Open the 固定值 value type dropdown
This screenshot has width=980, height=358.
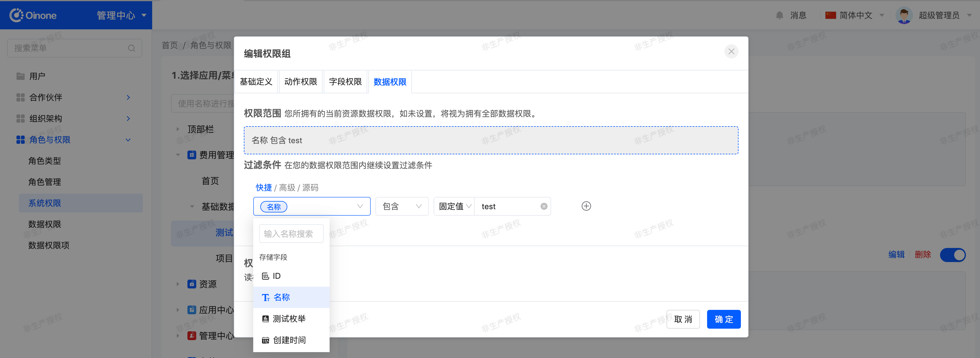coord(454,206)
